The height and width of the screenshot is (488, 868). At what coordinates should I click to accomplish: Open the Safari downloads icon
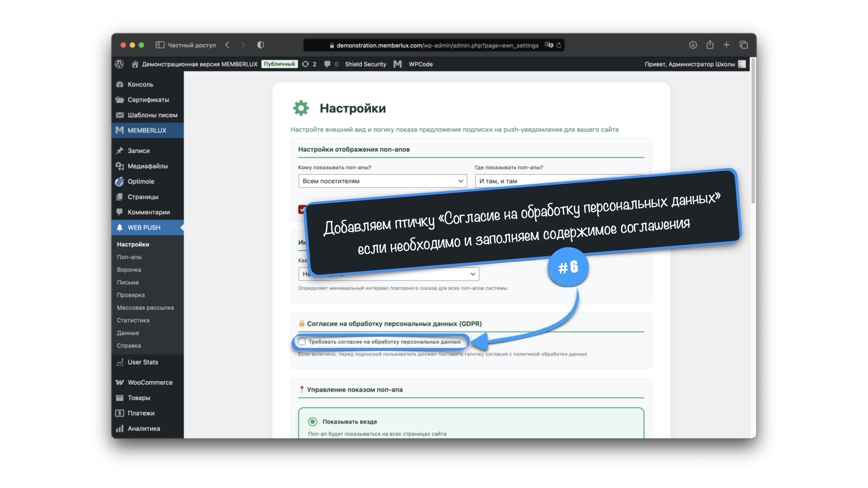click(x=693, y=45)
